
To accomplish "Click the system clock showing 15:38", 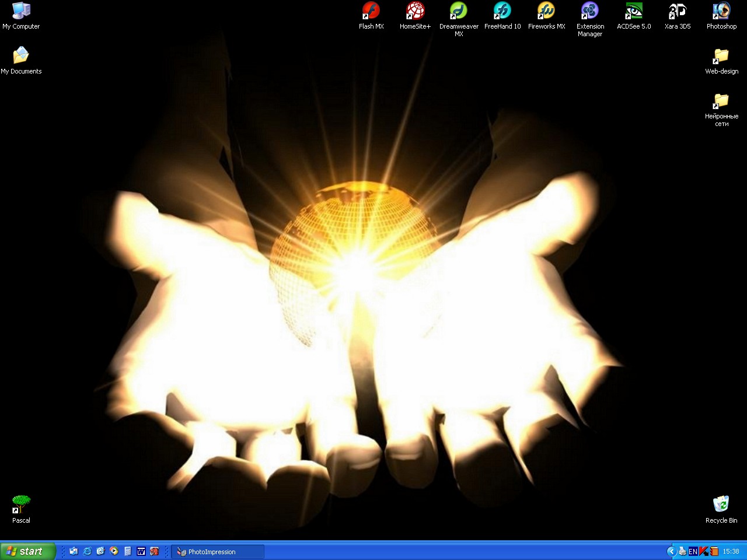I will tap(731, 551).
